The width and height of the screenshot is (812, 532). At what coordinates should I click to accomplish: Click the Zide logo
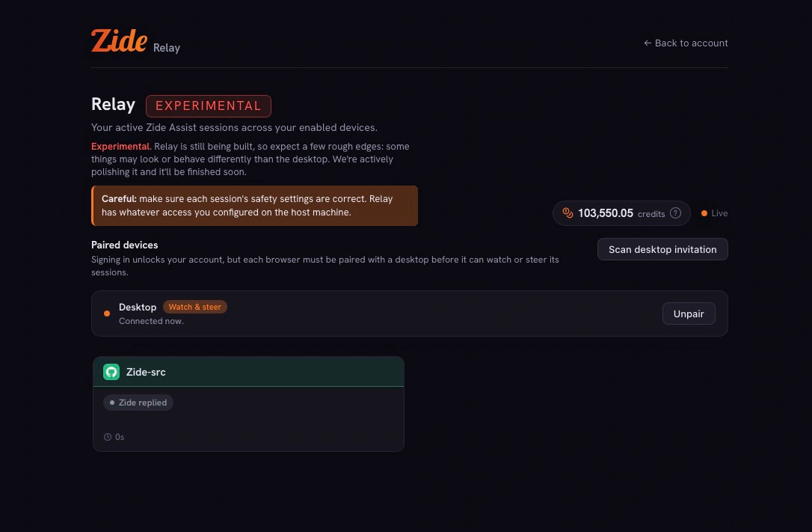click(119, 40)
